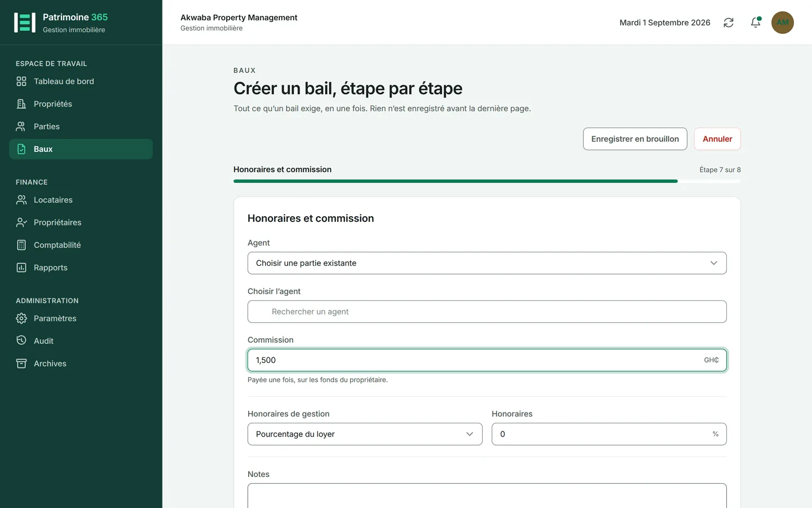Click into the Notes text area
Screen dimensions: 812x508
[487, 496]
